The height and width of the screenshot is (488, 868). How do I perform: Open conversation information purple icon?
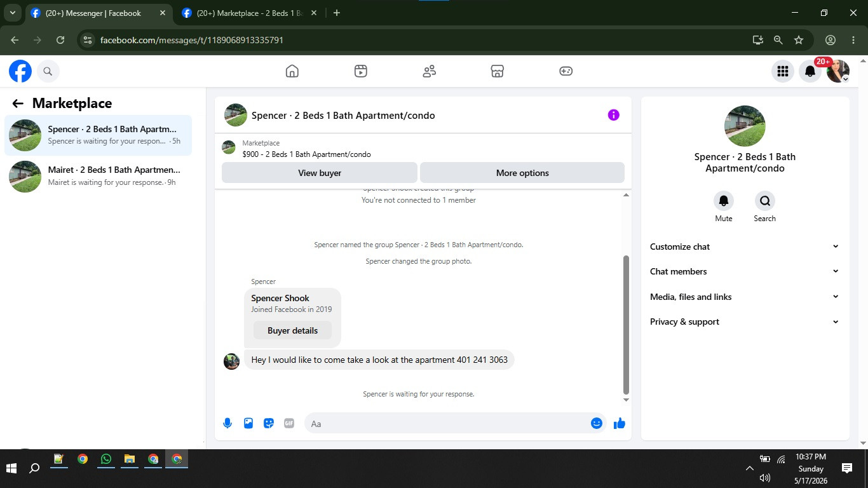[613, 115]
